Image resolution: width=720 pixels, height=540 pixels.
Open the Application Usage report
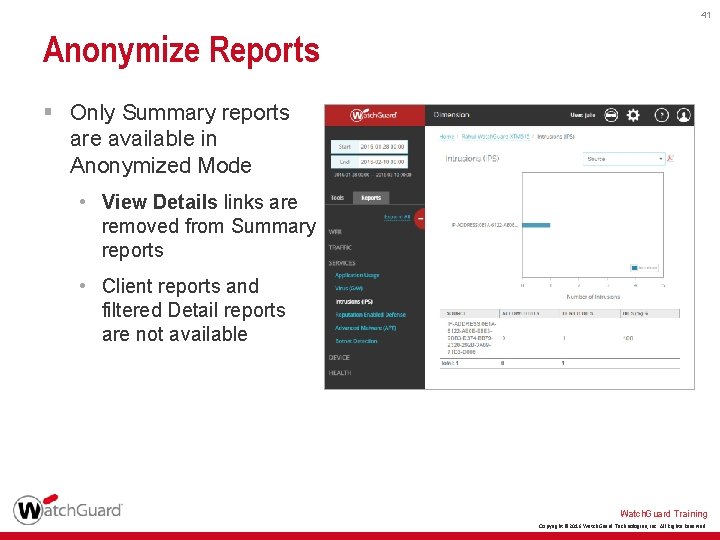pyautogui.click(x=357, y=275)
